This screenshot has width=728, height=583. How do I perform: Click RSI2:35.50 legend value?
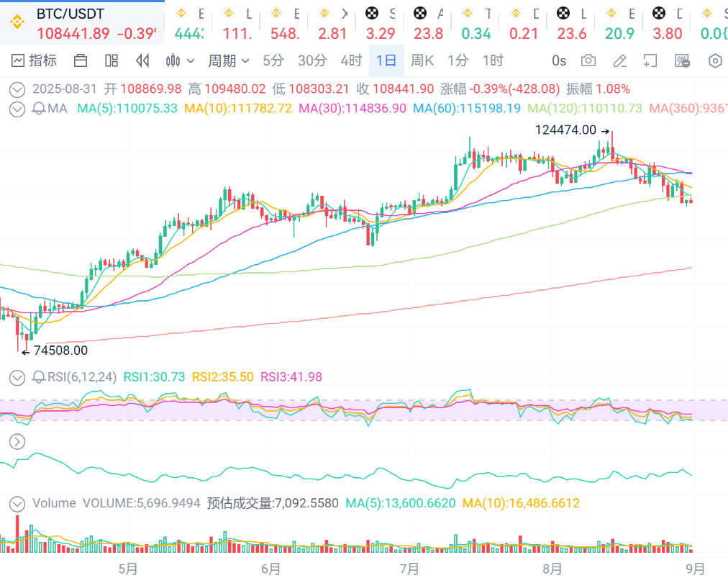(223, 376)
